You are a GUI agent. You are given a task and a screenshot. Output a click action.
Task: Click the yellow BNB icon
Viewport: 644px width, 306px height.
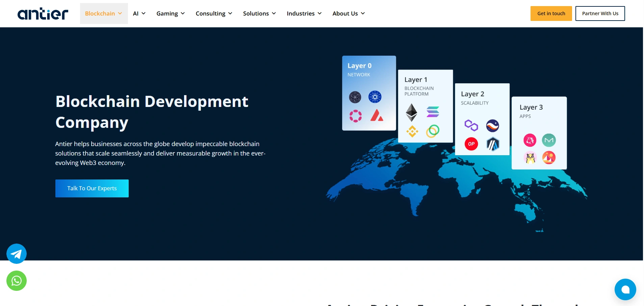point(412,131)
